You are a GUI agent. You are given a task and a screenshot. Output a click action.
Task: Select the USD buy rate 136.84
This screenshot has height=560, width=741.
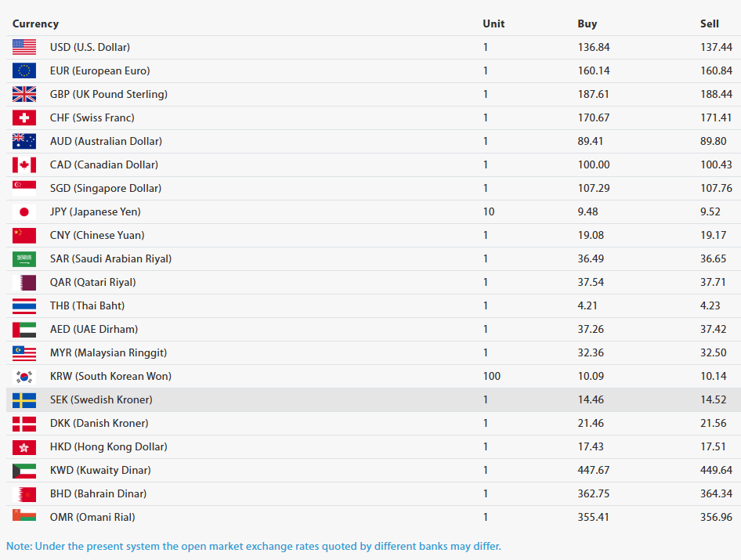[x=594, y=47]
